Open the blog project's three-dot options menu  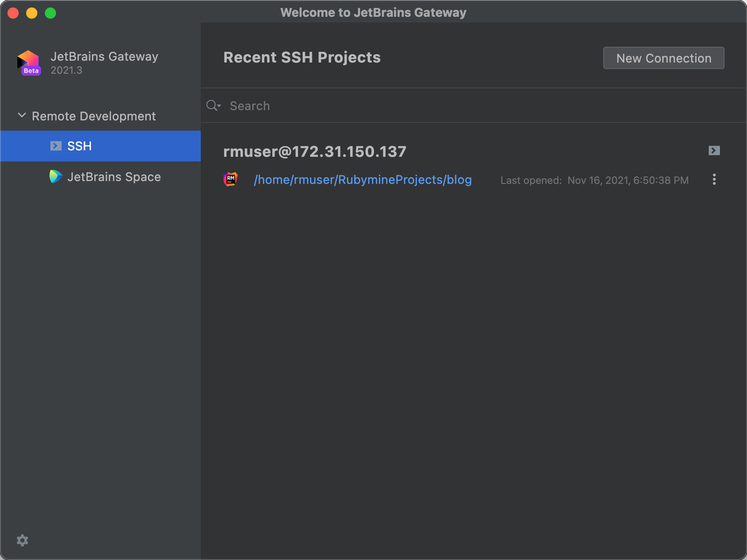coord(714,180)
